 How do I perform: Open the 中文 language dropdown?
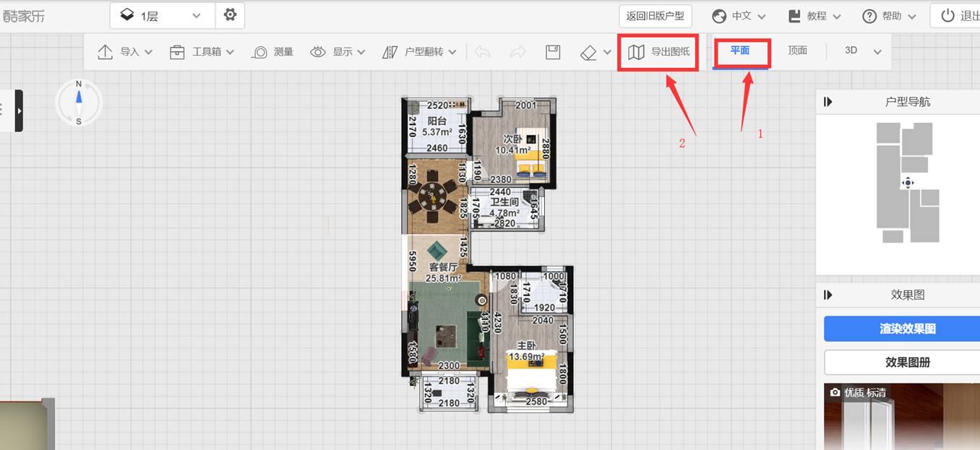click(739, 16)
